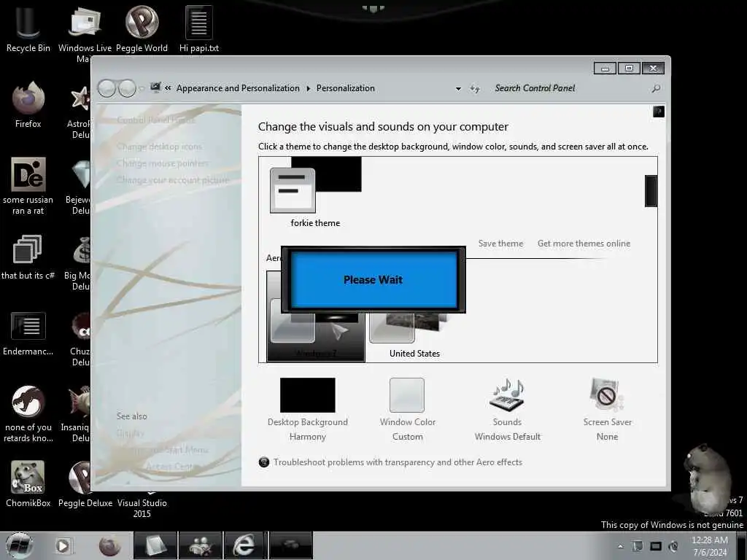Launch Peggle Deluxe from the desktop
Screen dimensions: 747x560
pos(85,484)
